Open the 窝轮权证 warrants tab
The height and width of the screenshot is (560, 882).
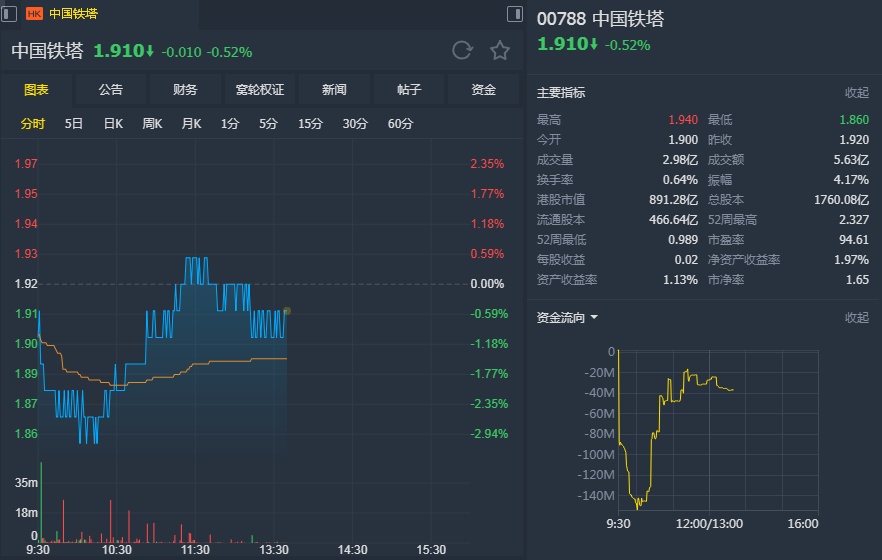coord(260,90)
